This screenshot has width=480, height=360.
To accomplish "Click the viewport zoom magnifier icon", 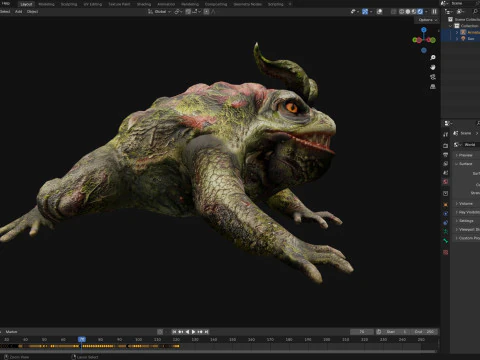I will coord(433,58).
